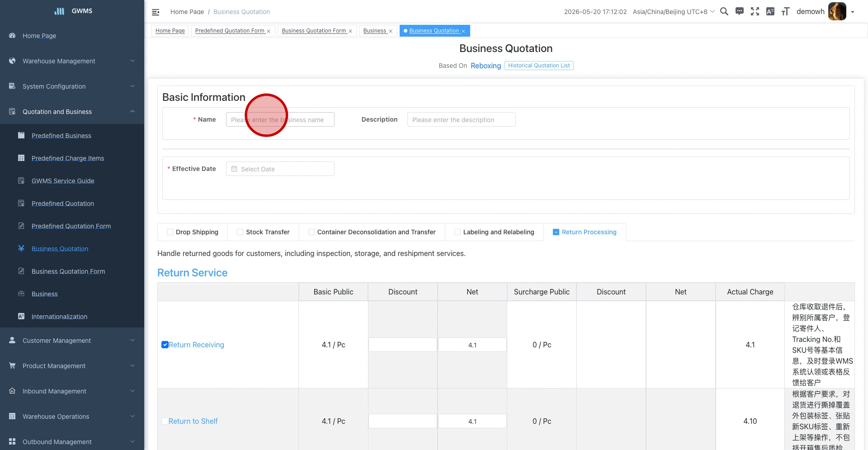Focus the business Name input field
This screenshot has height=450, width=868.
[280, 119]
